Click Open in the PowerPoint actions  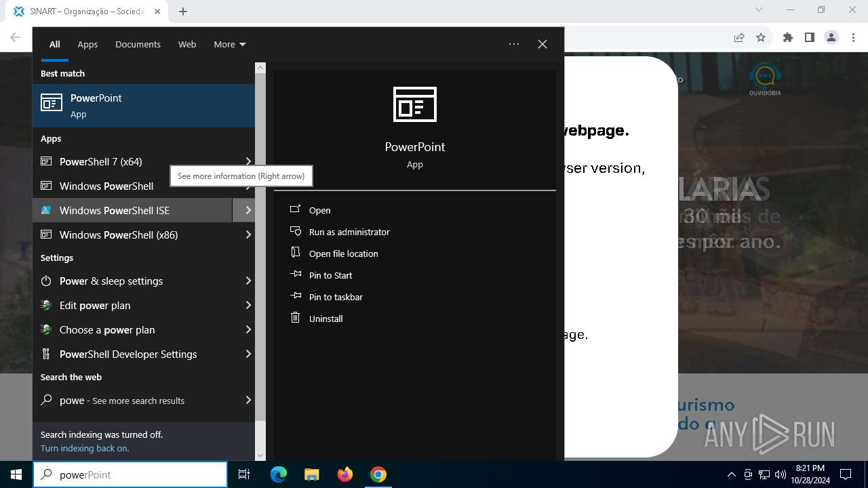point(320,210)
